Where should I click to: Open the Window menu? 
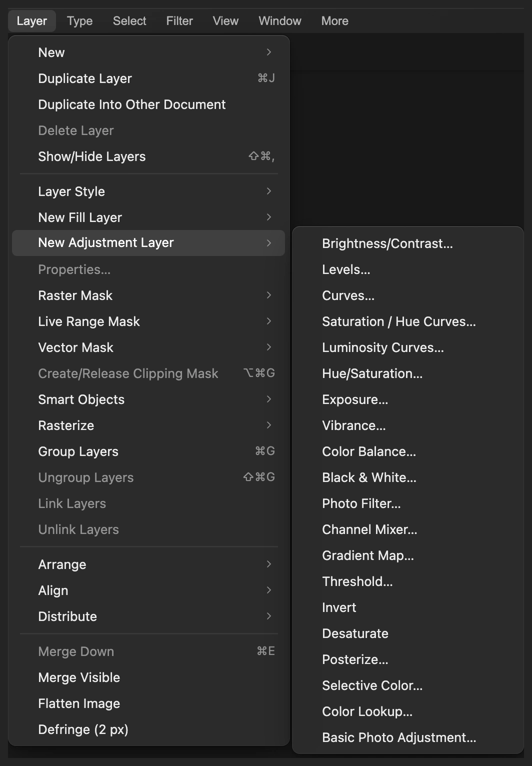point(279,21)
